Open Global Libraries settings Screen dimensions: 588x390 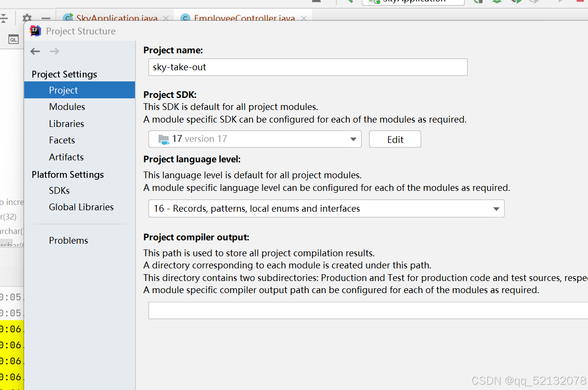click(81, 207)
